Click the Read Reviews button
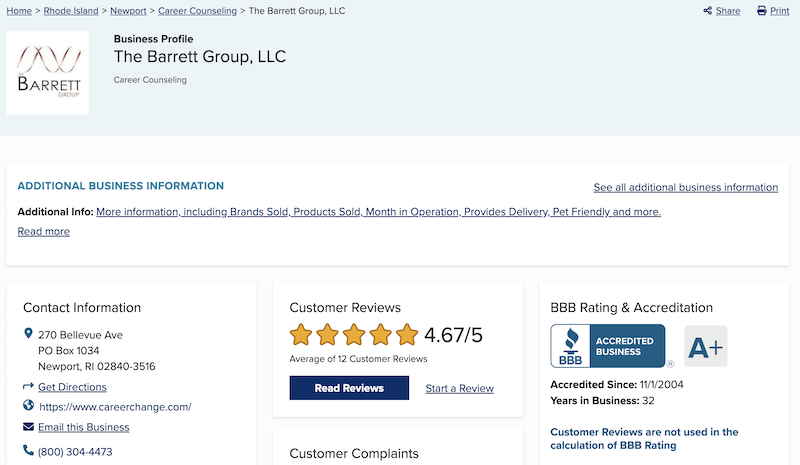Viewport: 800px width, 465px height. pos(349,388)
